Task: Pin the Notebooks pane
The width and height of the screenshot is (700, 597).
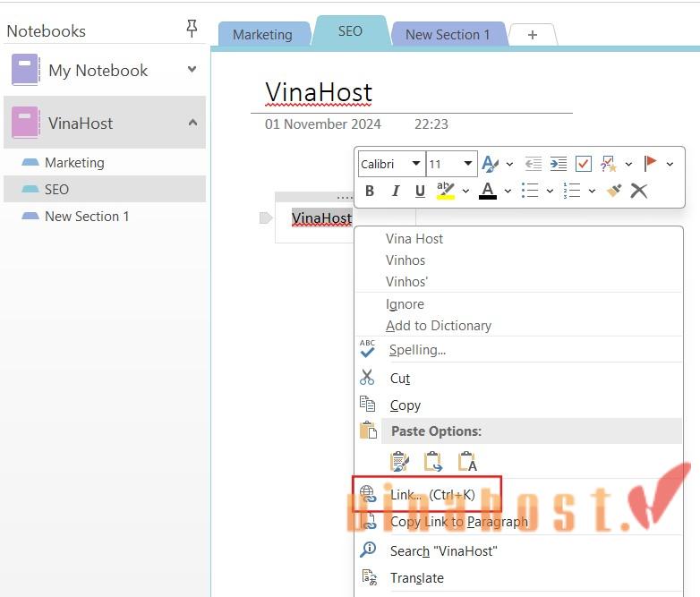Action: tap(192, 29)
